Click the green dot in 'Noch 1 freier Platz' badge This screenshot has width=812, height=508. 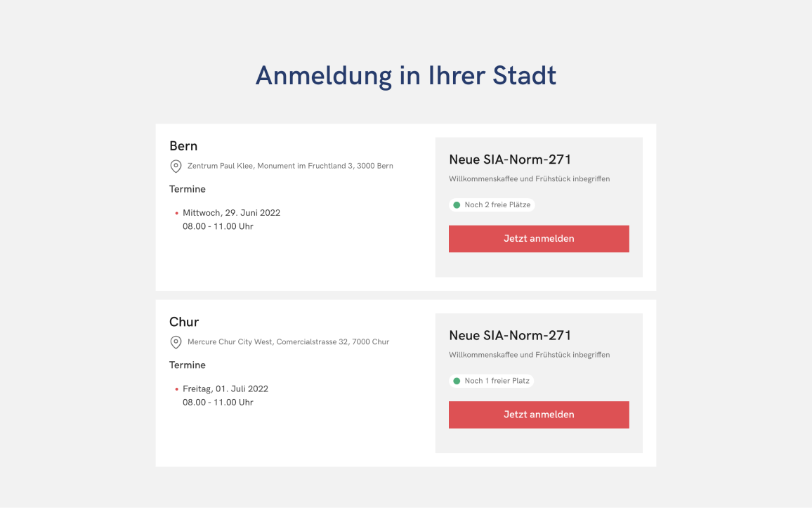[x=456, y=381]
